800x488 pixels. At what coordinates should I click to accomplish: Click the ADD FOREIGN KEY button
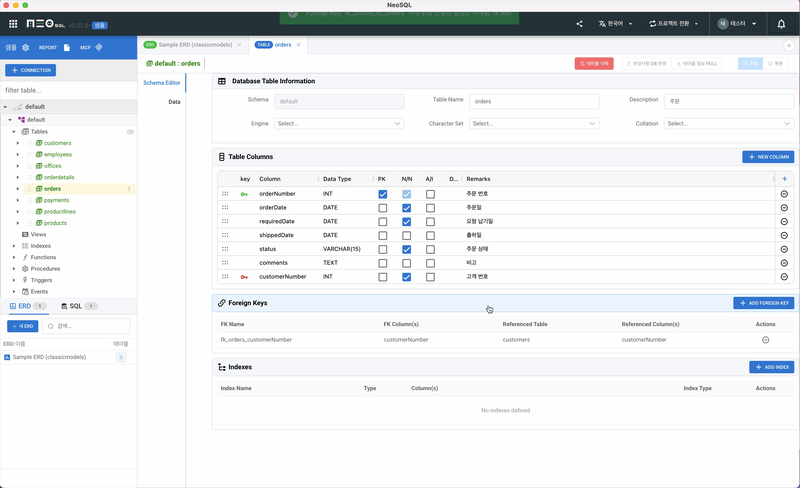pos(763,303)
